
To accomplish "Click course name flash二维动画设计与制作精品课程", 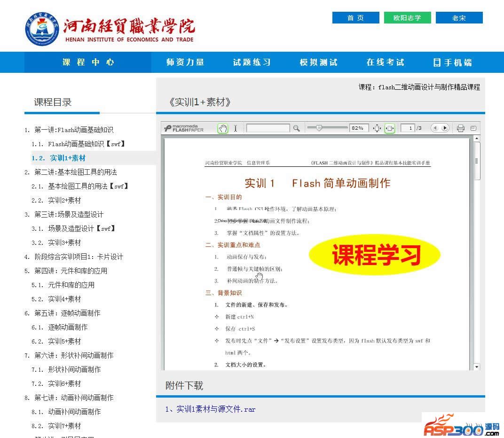I will (429, 87).
